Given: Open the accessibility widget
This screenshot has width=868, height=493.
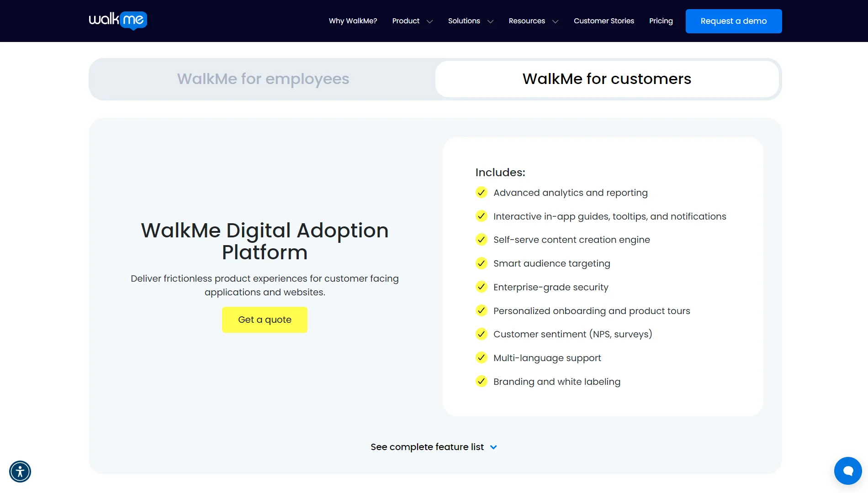Looking at the screenshot, I should coord(20,471).
